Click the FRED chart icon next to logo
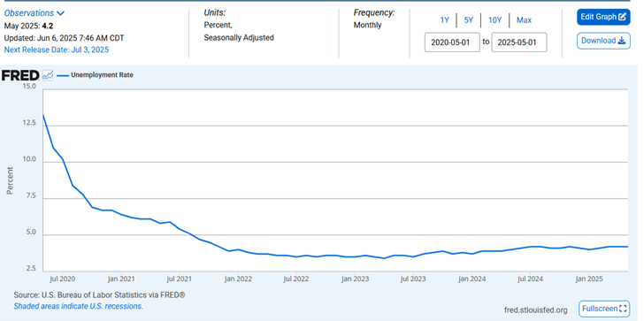644x321 pixels. (x=48, y=75)
